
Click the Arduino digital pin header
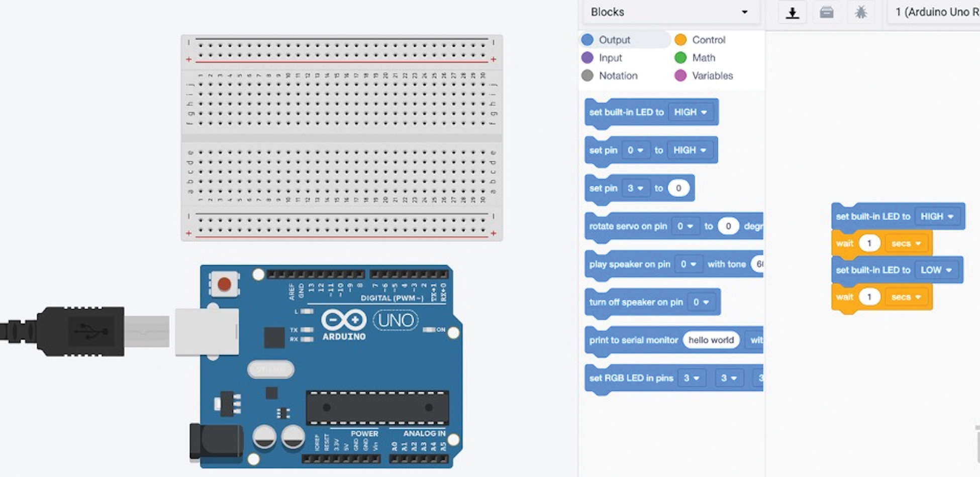click(x=357, y=274)
